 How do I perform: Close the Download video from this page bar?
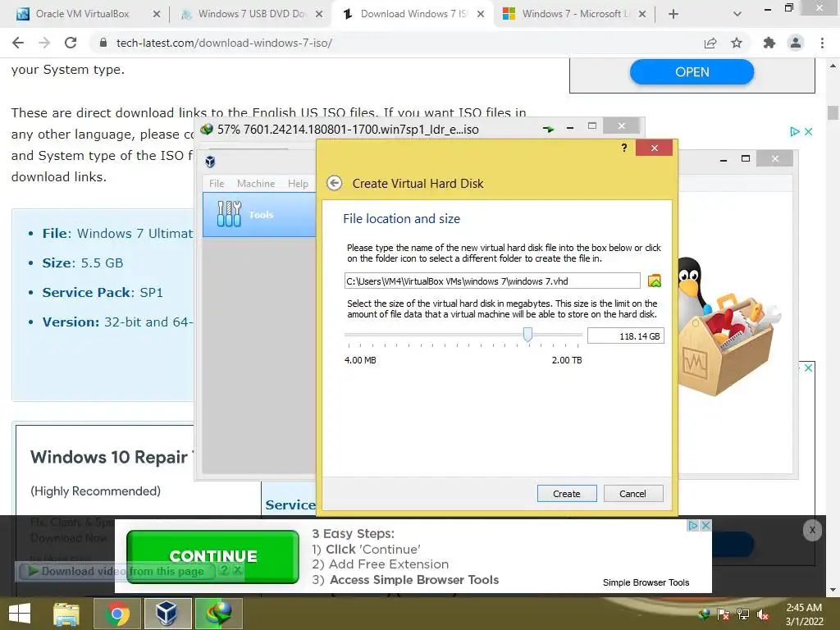pyautogui.click(x=237, y=571)
